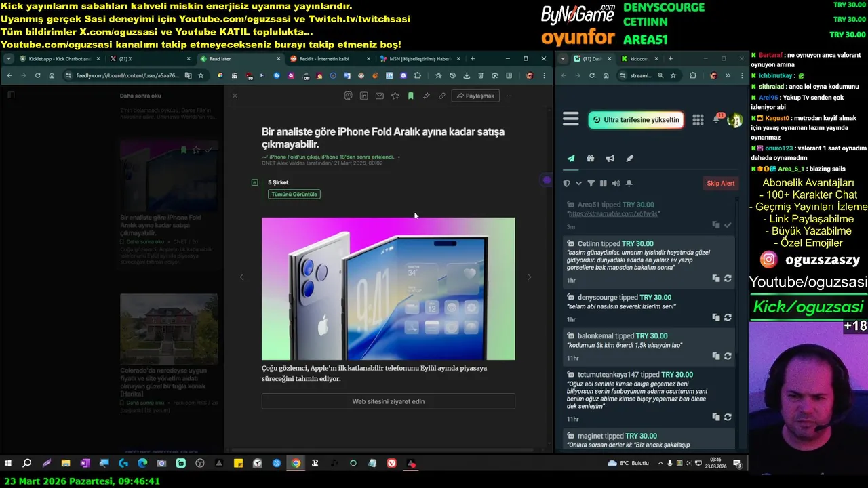Select the highlighter pen tab in Streamlabs
Screen dimensions: 868x488
coord(629,158)
